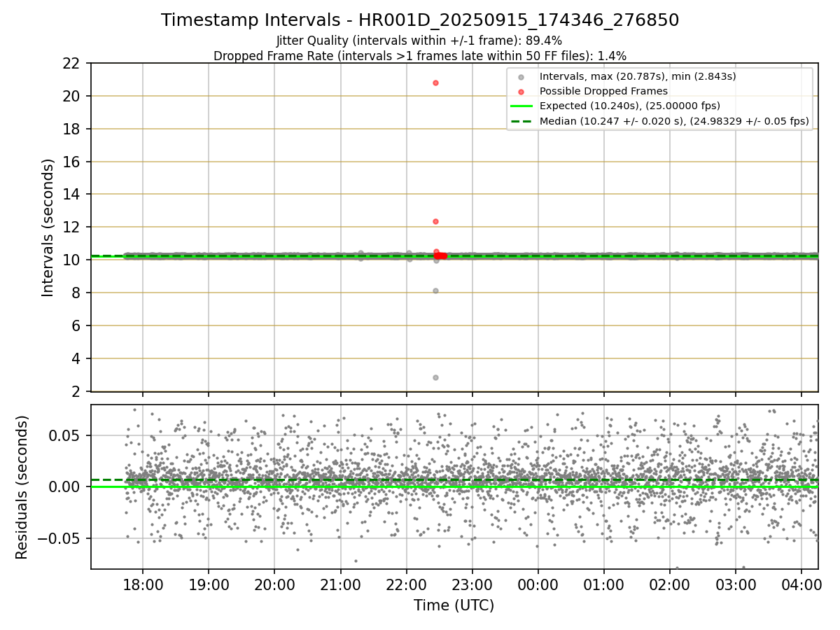The height and width of the screenshot is (630, 840).
Task: Click the "02:00" x-axis tick label
Action: tap(670, 584)
